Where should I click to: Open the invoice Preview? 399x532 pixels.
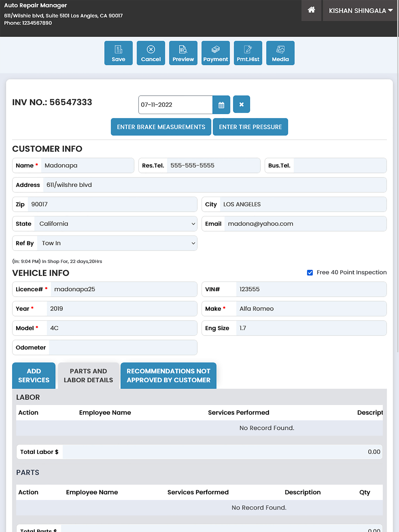click(x=183, y=53)
